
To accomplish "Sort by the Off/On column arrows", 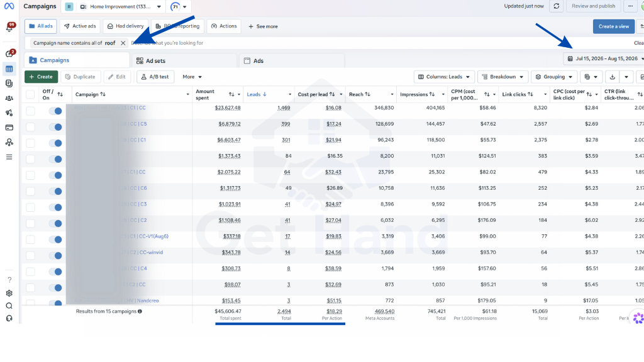I will click(60, 94).
